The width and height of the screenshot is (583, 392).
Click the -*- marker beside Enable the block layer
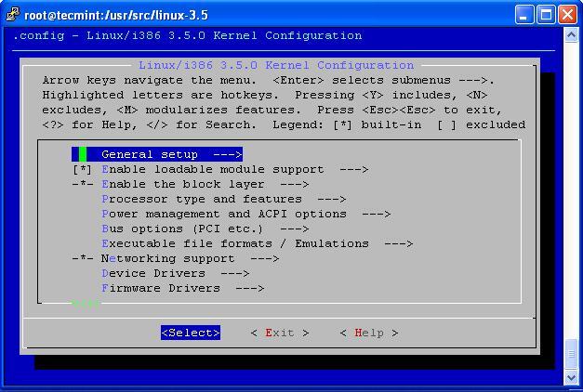(83, 184)
